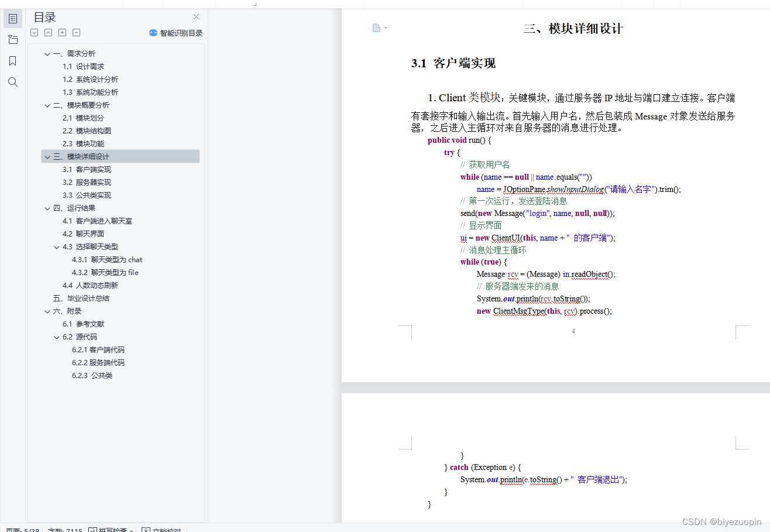This screenshot has height=532, width=770.
Task: Collapse the 一、需求分析 outline section
Action: 47,53
